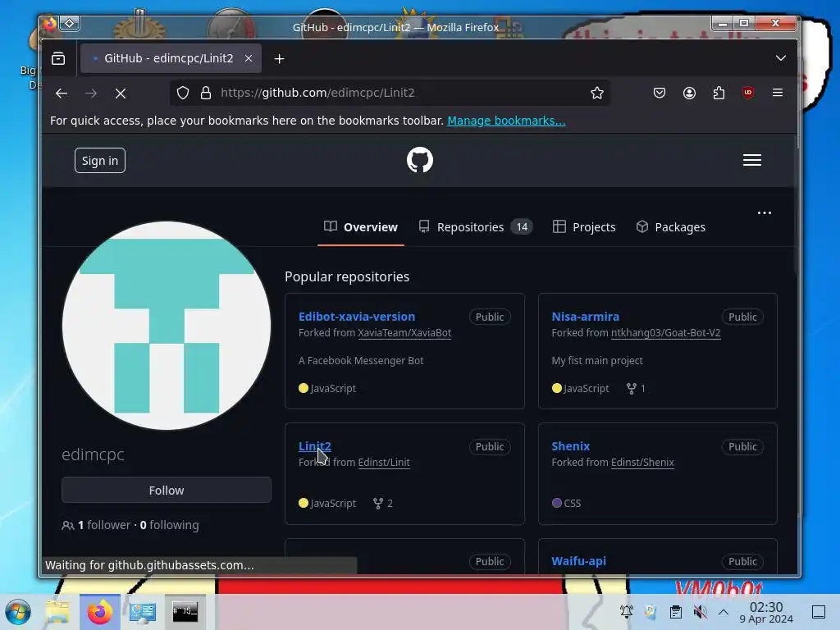Go back with the browser back arrow
840x630 pixels.
61,94
